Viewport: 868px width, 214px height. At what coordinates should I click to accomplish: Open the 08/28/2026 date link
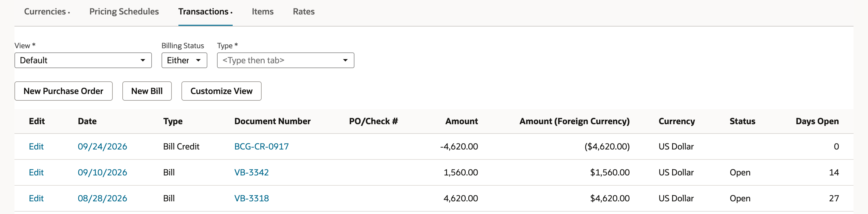click(102, 199)
